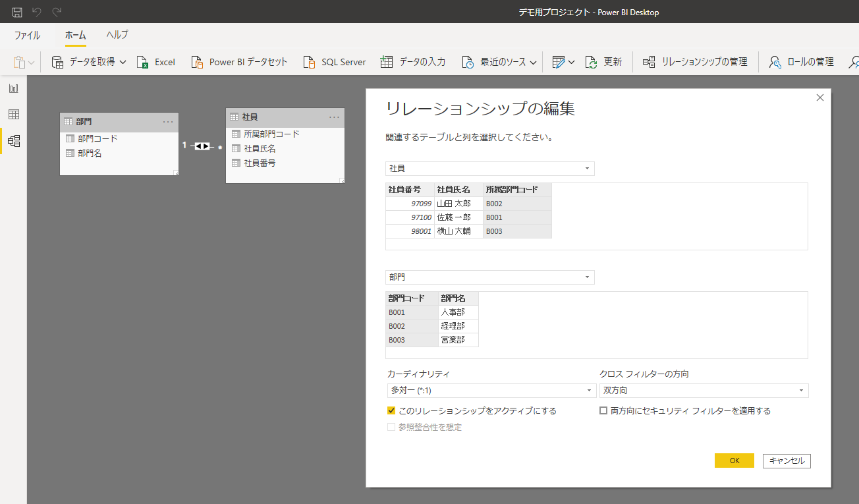Select the 部門コード column header in preview
The width and height of the screenshot is (859, 504).
(x=412, y=298)
